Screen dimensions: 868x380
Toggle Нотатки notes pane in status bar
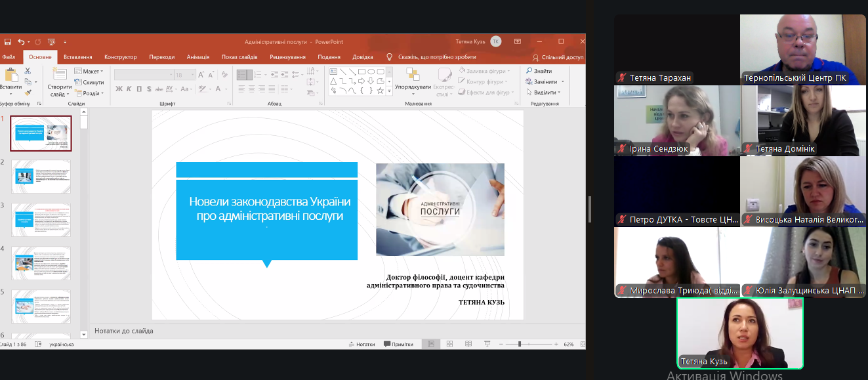coord(362,344)
